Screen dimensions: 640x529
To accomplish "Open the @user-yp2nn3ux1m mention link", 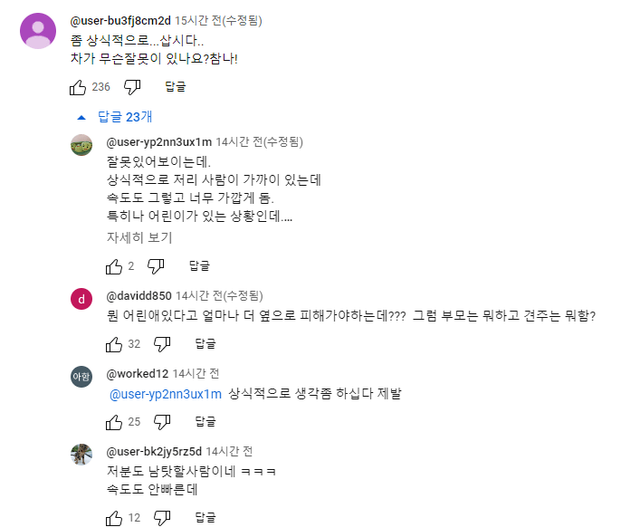I will tap(164, 394).
